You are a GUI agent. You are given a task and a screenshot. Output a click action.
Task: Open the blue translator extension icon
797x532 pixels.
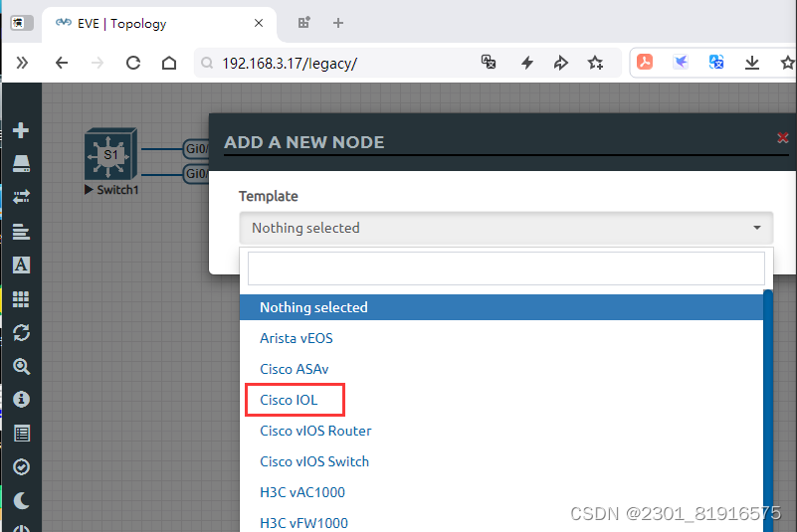(716, 62)
